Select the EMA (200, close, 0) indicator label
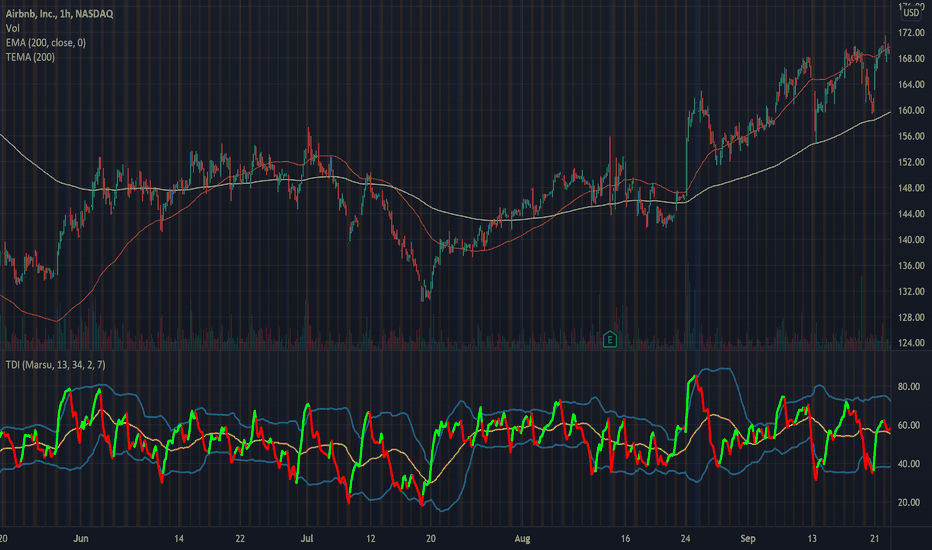The height and width of the screenshot is (550, 932). click(x=46, y=43)
